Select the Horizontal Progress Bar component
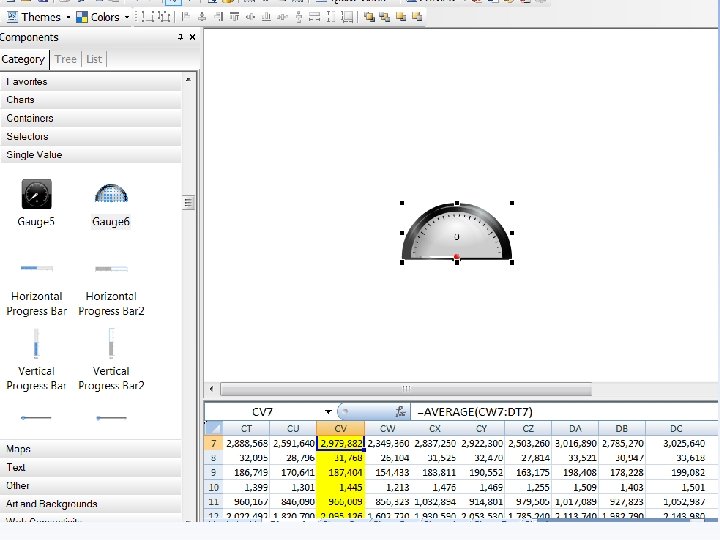720x540 pixels. click(x=36, y=289)
